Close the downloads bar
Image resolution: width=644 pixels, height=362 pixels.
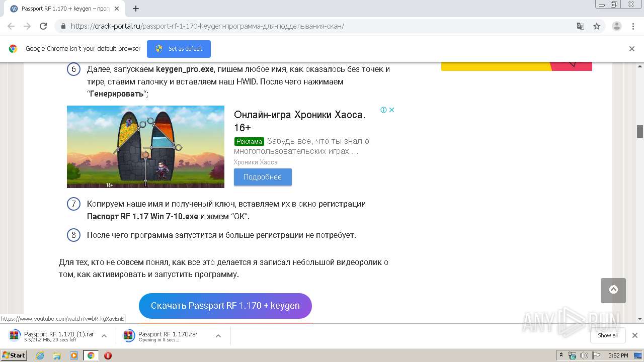pyautogui.click(x=635, y=335)
